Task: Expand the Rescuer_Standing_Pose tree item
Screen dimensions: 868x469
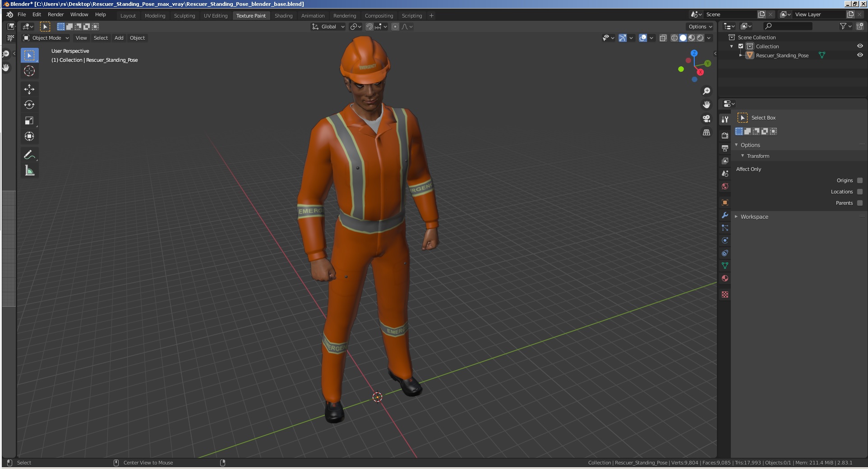Action: (741, 55)
